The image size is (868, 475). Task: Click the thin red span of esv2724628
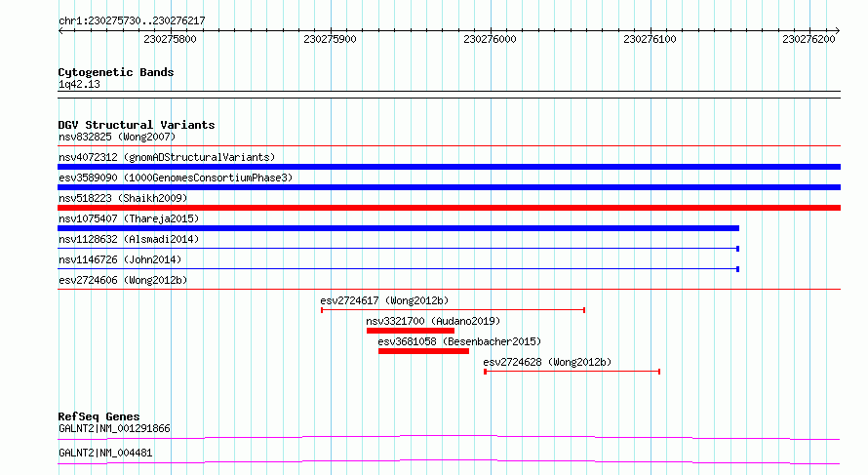pyautogui.click(x=572, y=372)
